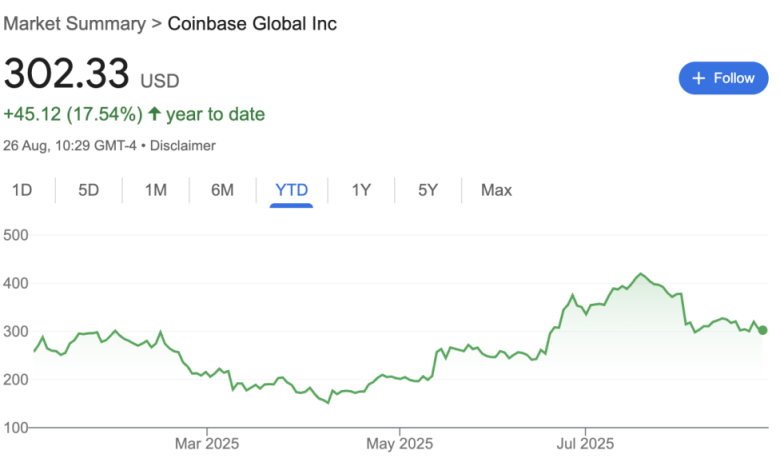
Task: Go to Market Summary breadcrumb
Action: pyautogui.click(x=75, y=23)
